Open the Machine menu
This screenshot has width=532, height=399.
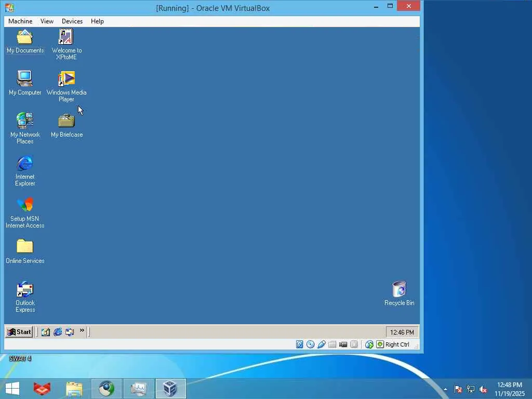[20, 21]
